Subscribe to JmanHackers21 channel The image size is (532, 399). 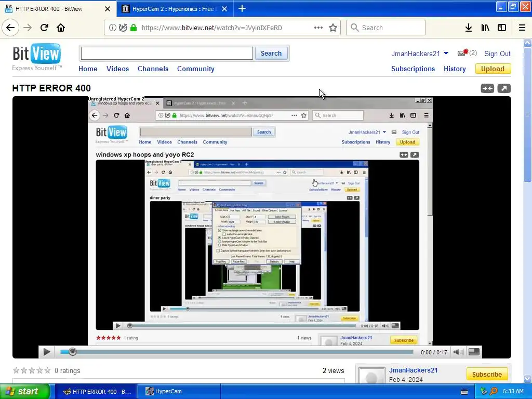tap(487, 374)
